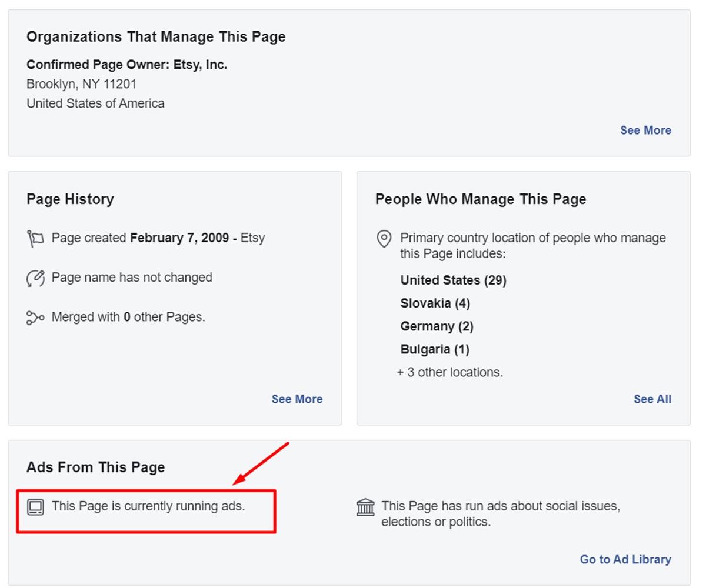Click the Primary country location description
The image size is (706, 588).
[x=533, y=246]
